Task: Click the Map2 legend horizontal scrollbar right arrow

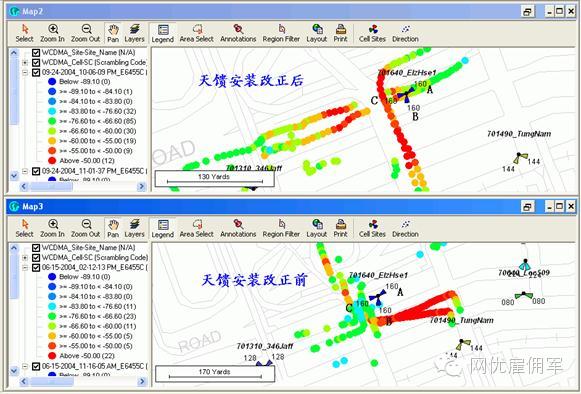Action: 141,186
